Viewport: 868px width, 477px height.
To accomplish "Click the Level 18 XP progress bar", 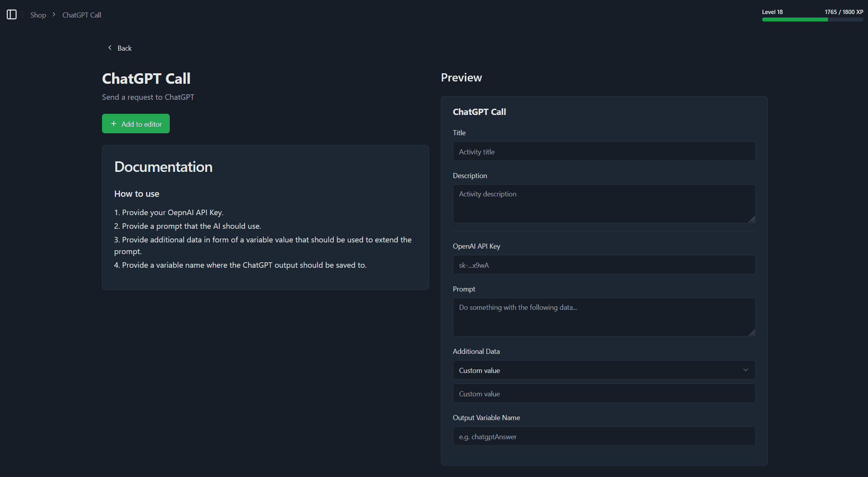I will coord(812,19).
